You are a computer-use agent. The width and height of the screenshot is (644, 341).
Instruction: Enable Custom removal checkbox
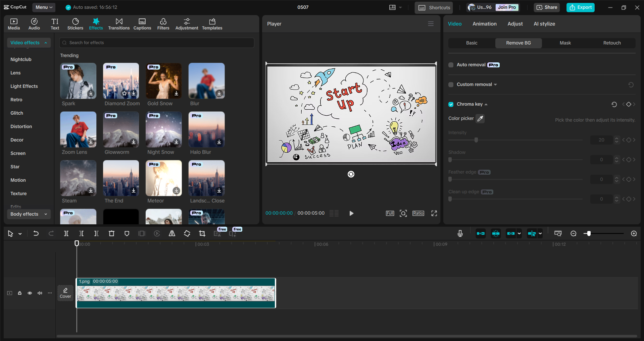coord(451,84)
